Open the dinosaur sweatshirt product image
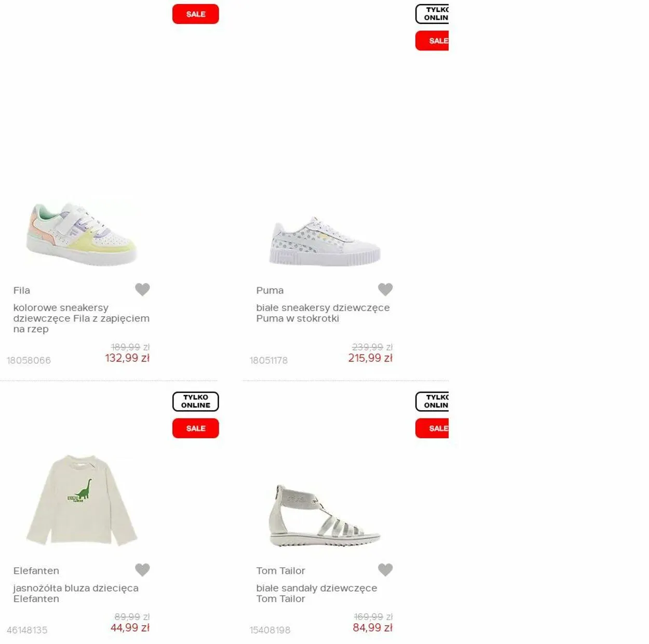The width and height of the screenshot is (649, 644). pyautogui.click(x=82, y=500)
